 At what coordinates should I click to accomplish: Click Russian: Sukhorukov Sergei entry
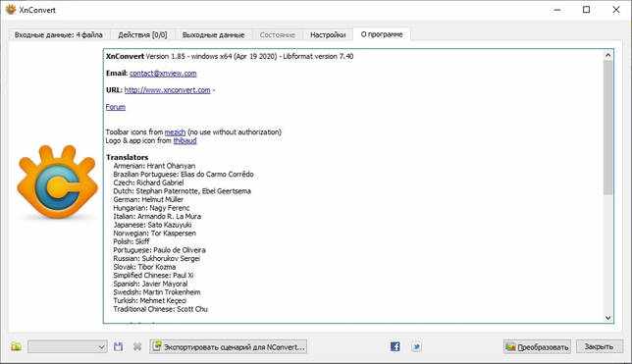coord(157,258)
